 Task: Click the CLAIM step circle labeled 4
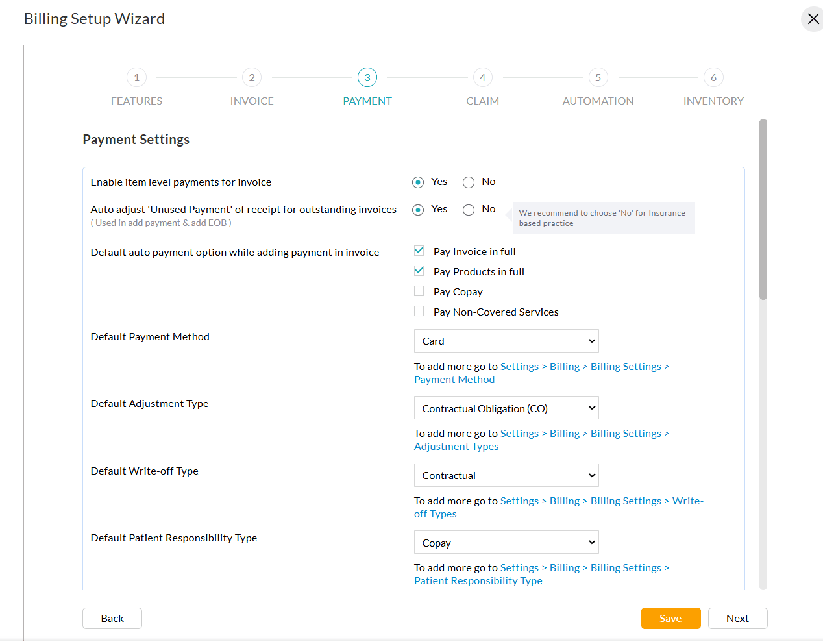[x=483, y=77]
